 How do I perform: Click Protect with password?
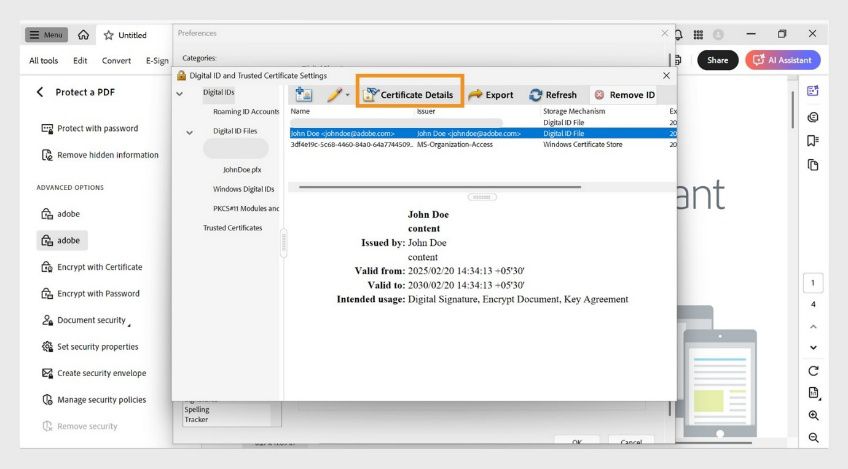click(90, 128)
